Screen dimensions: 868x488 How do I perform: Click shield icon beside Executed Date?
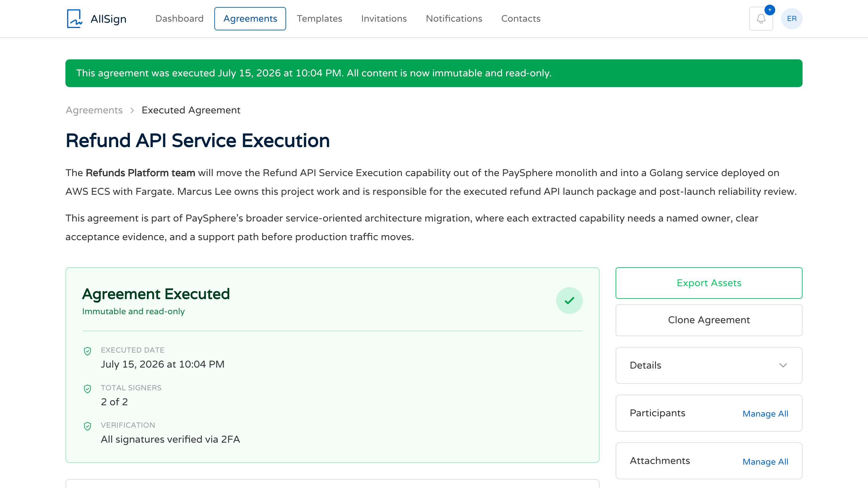pos(87,351)
